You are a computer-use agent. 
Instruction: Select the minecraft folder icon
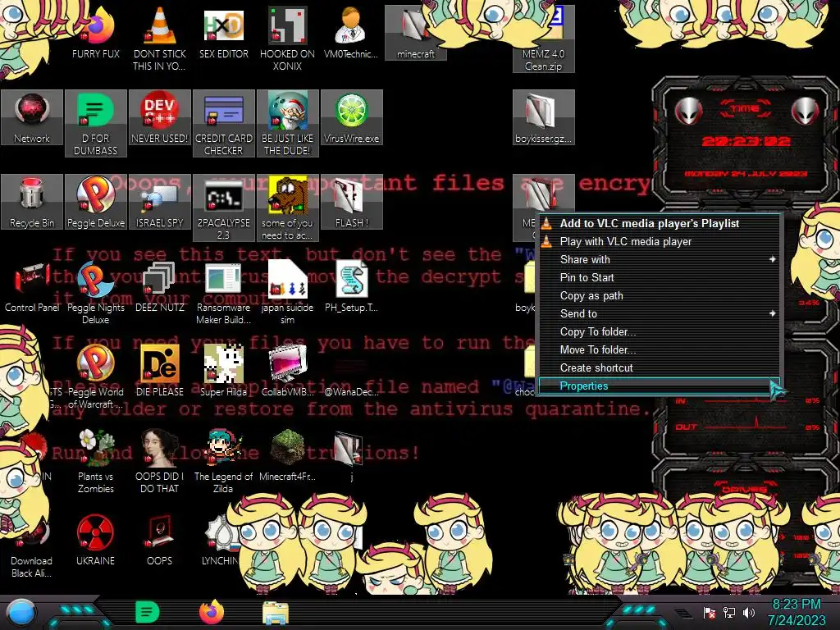pyautogui.click(x=415, y=32)
